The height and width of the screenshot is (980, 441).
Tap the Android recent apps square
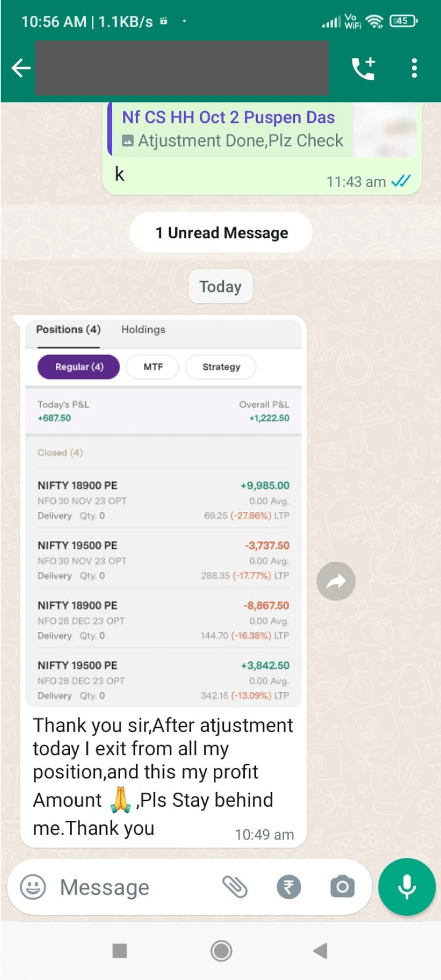point(120,951)
